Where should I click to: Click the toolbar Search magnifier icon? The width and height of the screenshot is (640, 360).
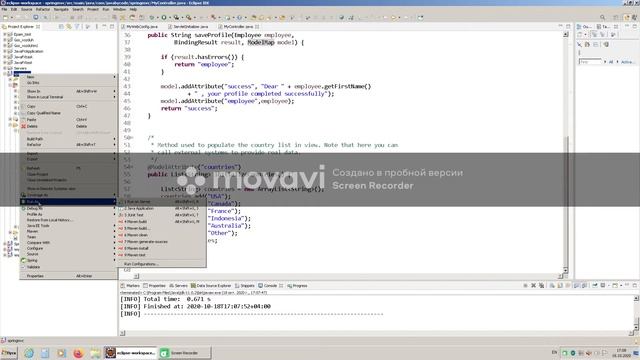pos(602,18)
